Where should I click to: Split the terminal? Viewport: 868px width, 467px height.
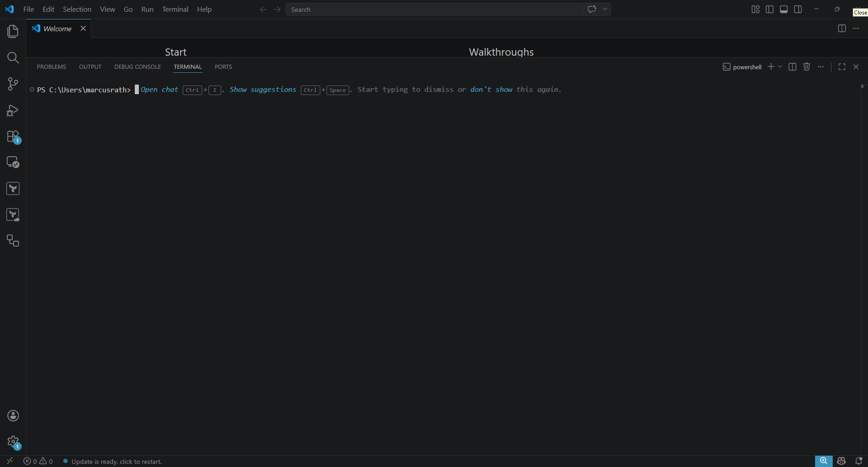[792, 67]
